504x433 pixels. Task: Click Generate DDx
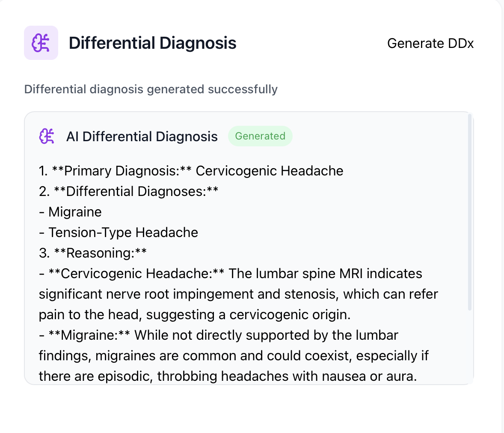pyautogui.click(x=430, y=43)
